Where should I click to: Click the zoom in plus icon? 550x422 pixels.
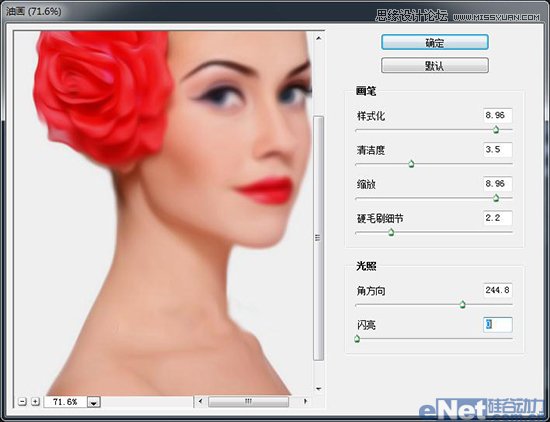point(35,401)
